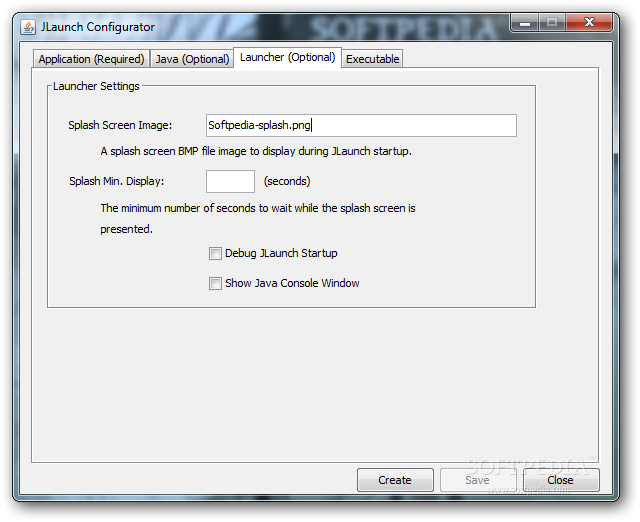This screenshot has height=522, width=640.
Task: Close window with red X button
Action: (589, 22)
